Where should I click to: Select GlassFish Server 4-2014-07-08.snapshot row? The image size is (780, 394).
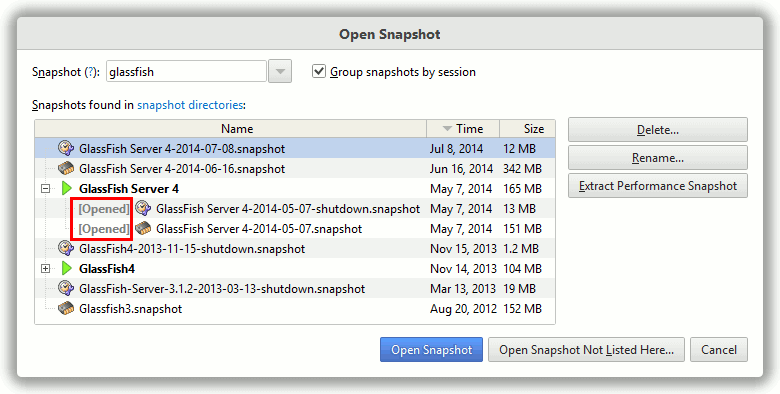click(x=295, y=148)
